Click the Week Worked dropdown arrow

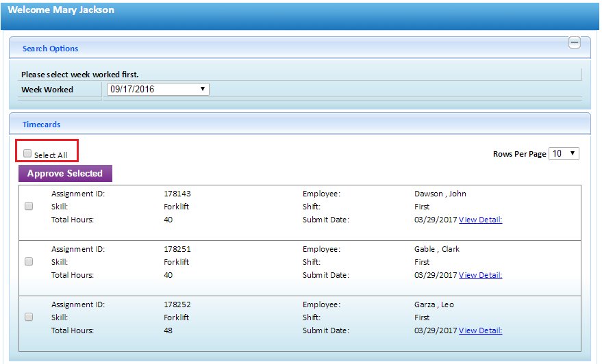[203, 89]
